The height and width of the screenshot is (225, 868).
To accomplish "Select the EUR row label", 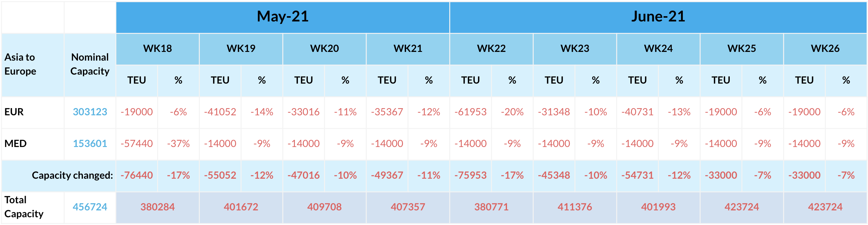I will [14, 112].
